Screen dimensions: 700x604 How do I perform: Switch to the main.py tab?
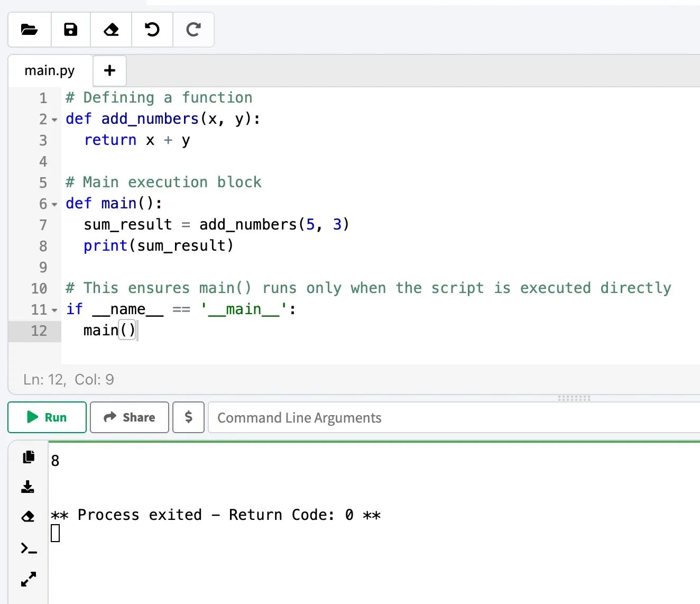coord(50,70)
